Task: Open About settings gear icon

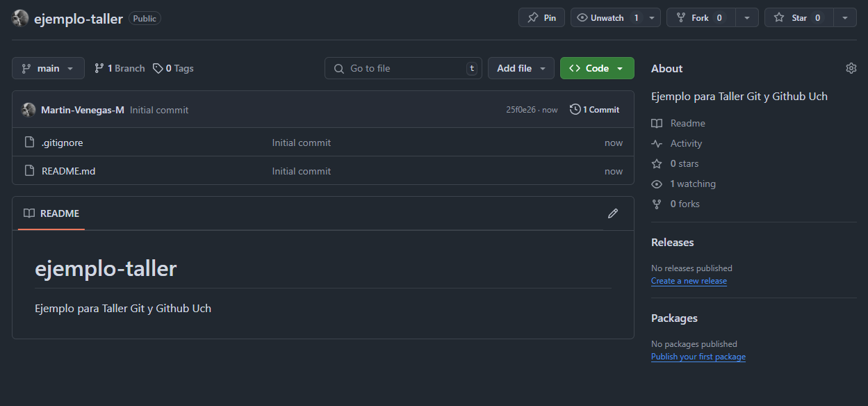Action: pos(851,68)
